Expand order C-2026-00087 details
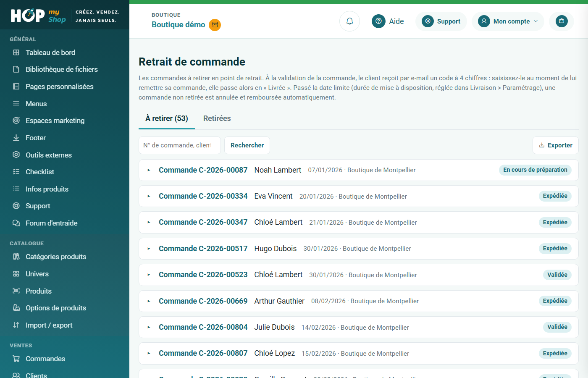Screen dimensions: 588x378 149,170
